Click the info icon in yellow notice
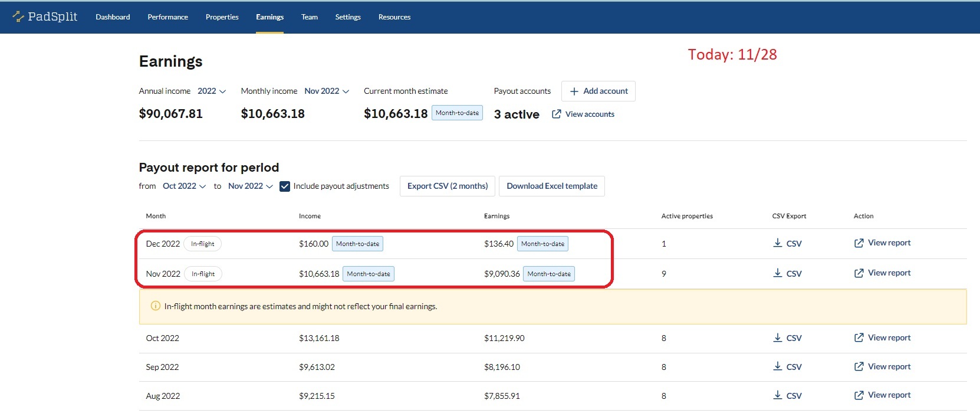The width and height of the screenshot is (980, 413). (156, 306)
